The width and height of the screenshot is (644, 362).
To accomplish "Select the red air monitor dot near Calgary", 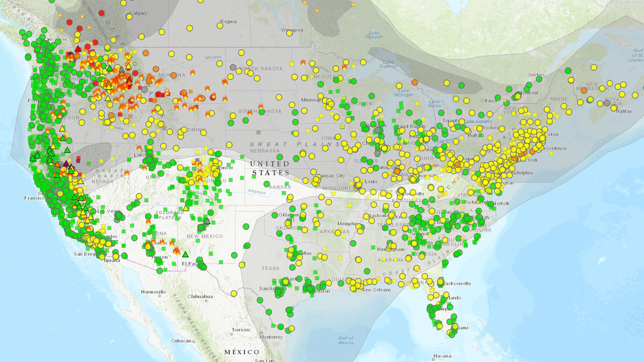I will 101,12.
